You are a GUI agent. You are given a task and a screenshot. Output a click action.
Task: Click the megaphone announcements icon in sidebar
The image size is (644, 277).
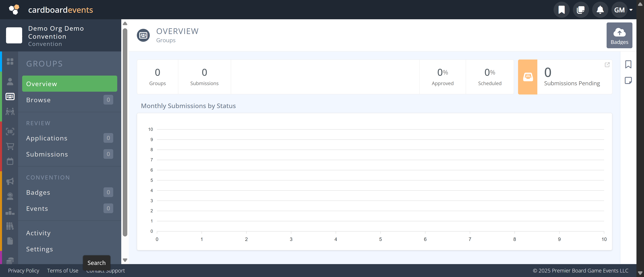(10, 181)
